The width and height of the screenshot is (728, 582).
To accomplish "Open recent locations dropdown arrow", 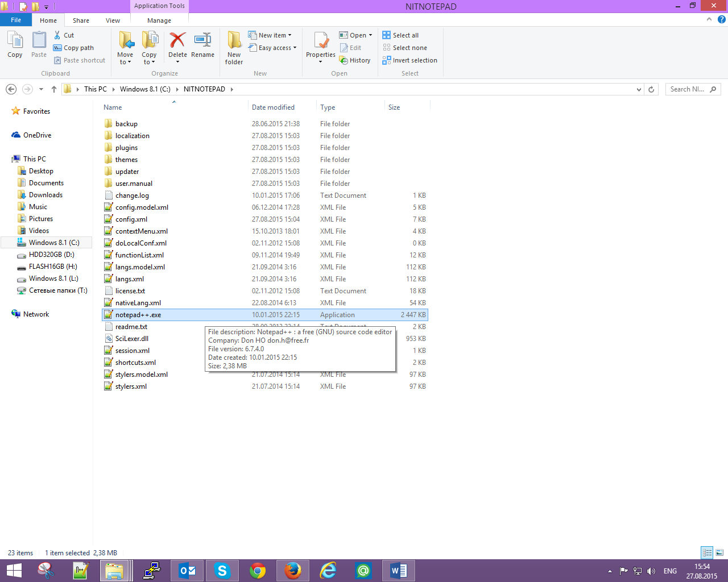I will click(x=41, y=89).
